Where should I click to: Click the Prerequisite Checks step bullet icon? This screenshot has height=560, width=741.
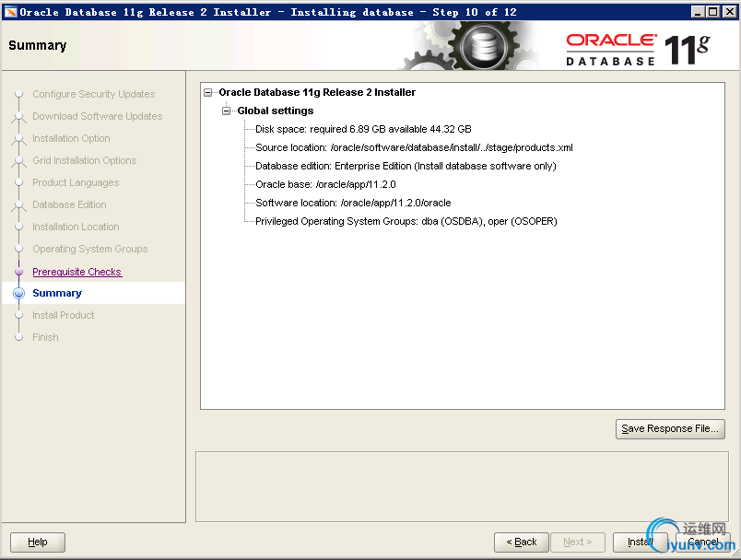(19, 272)
